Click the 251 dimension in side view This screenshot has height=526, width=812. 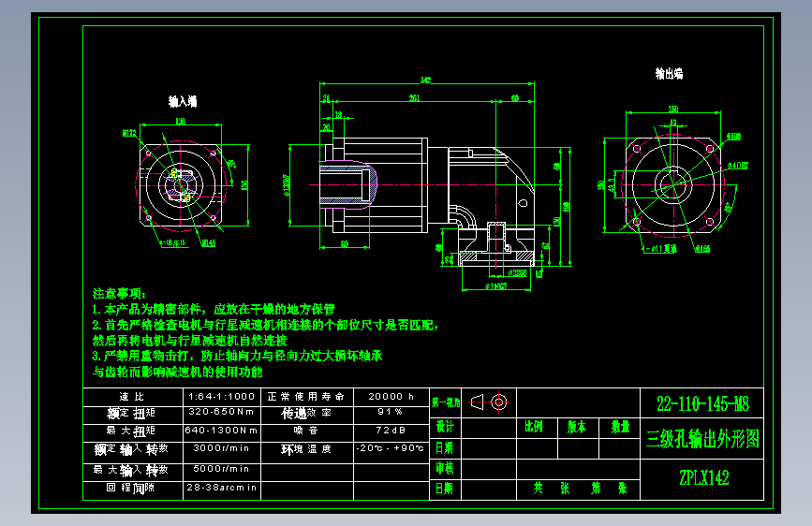414,98
